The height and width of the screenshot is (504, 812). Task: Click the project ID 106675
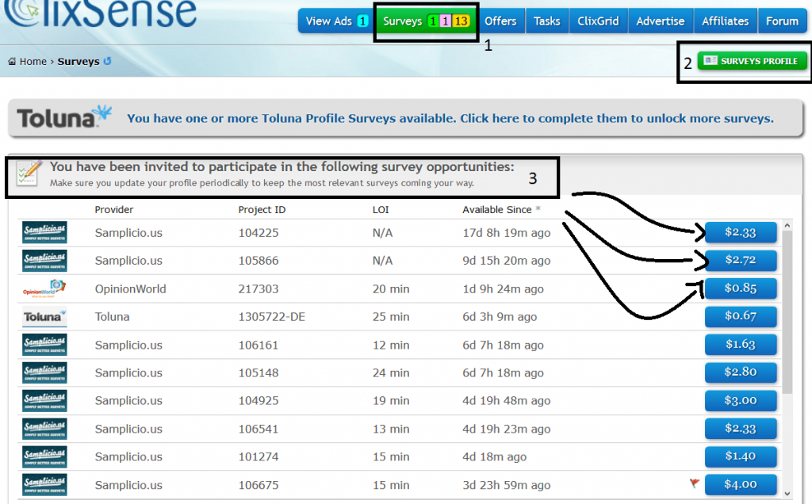click(x=259, y=485)
